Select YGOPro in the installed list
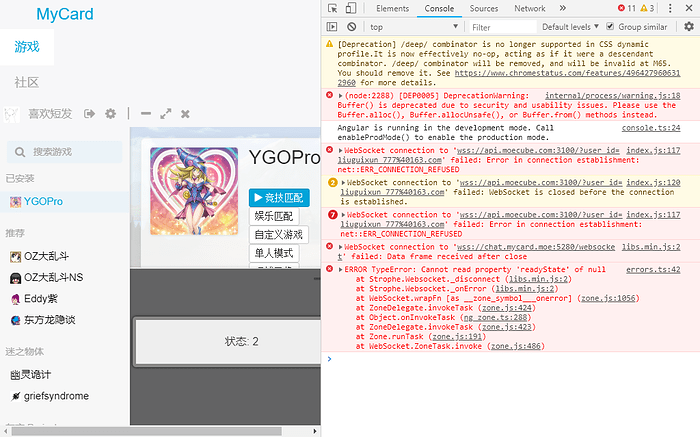700x437 pixels. 65,202
